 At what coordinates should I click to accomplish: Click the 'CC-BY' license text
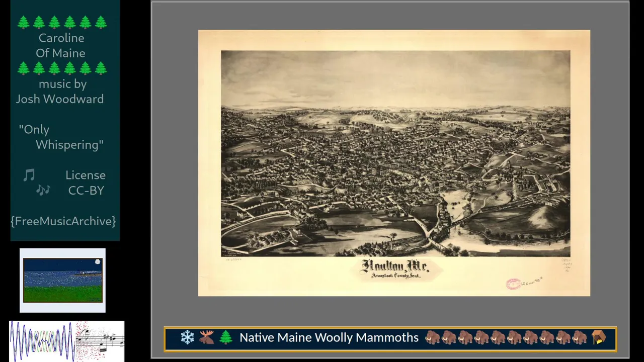tap(86, 190)
